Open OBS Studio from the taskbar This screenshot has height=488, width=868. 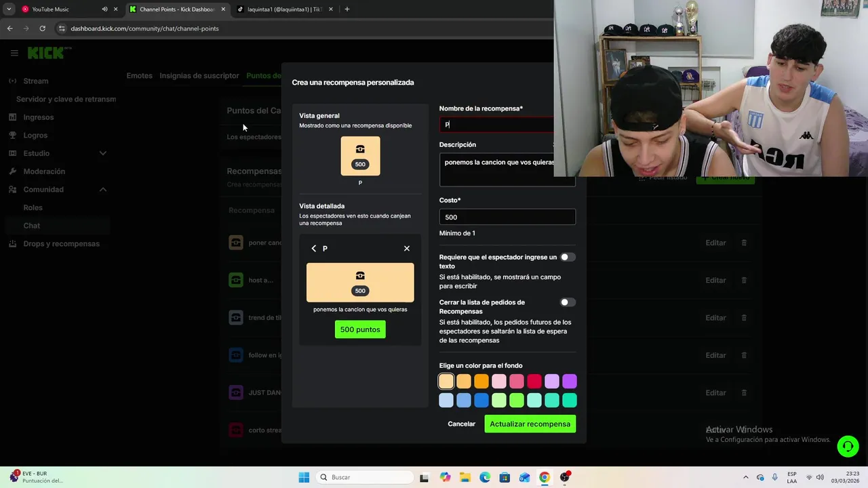(x=564, y=477)
